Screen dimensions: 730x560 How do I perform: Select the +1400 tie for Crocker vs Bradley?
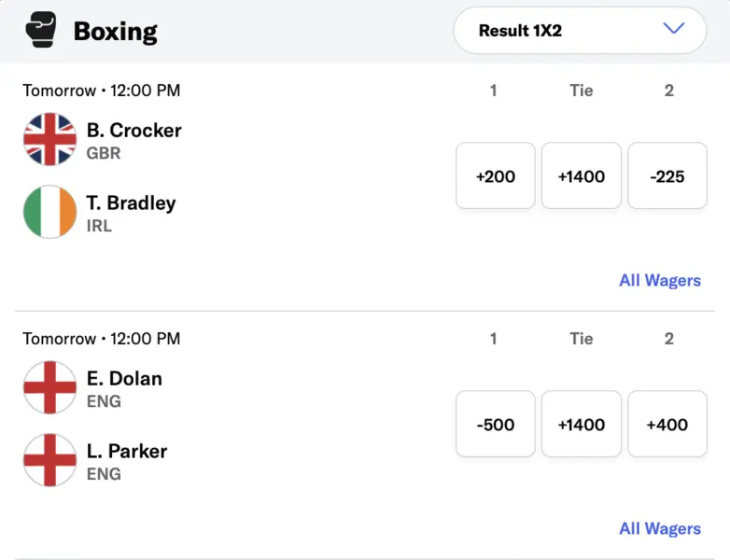pos(581,175)
